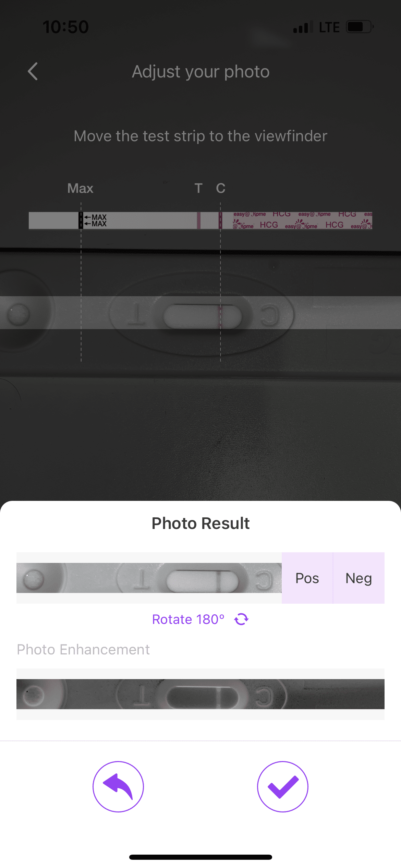Click the Rotate 180° link
Image resolution: width=401 pixels, height=868 pixels.
pyautogui.click(x=188, y=619)
